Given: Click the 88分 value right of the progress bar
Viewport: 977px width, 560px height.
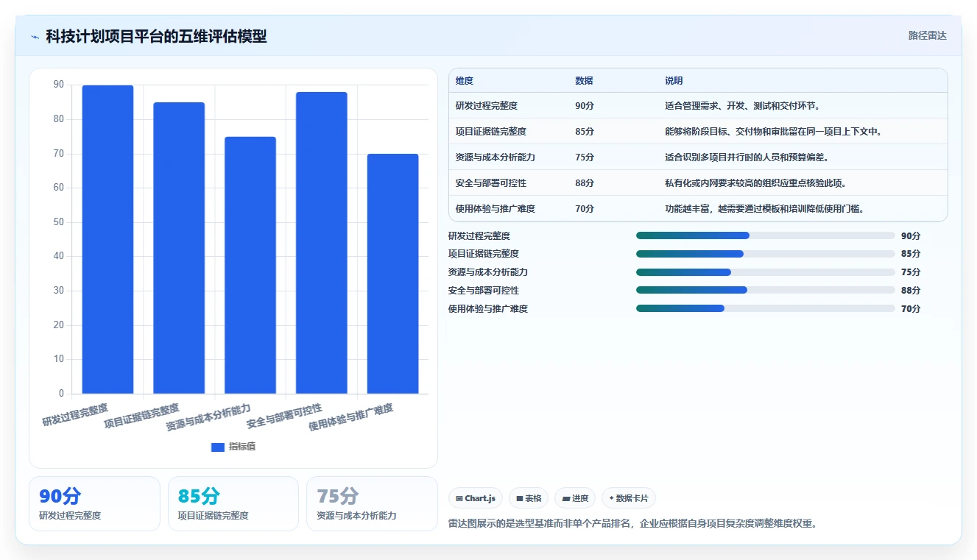Looking at the screenshot, I should point(911,291).
